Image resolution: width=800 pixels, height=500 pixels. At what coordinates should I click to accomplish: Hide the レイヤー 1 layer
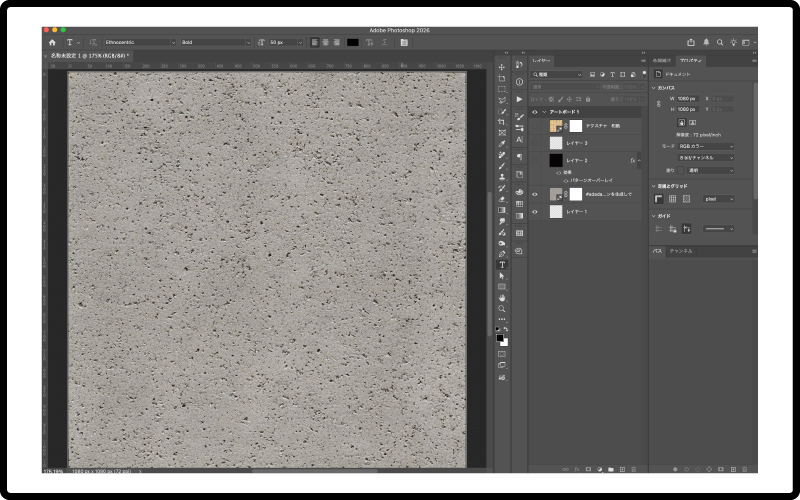pos(535,212)
